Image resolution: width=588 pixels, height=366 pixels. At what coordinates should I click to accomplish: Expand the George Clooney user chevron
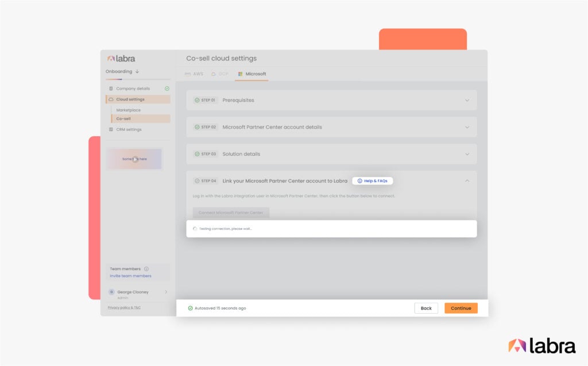(x=166, y=292)
